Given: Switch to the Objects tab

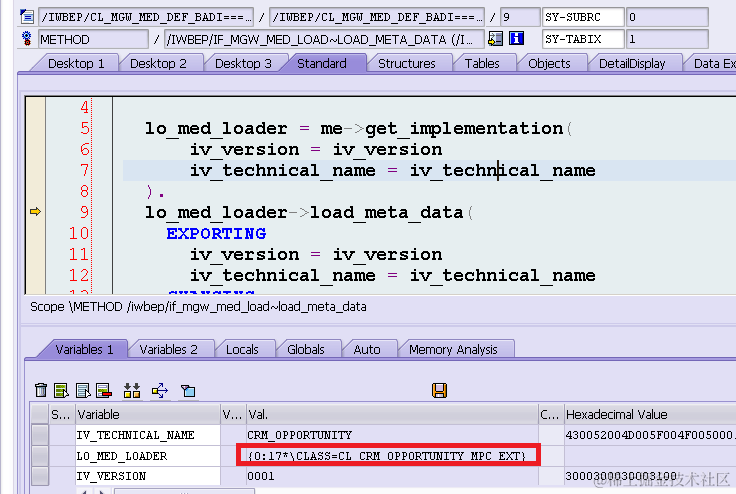Looking at the screenshot, I should pos(549,63).
